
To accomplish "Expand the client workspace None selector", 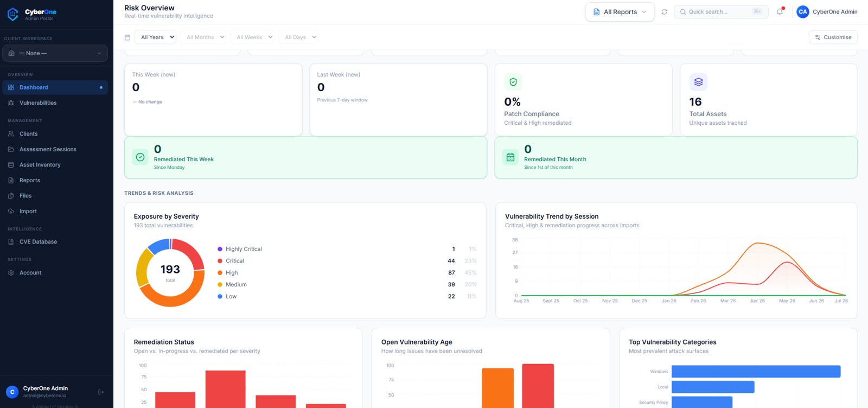I will click(55, 53).
